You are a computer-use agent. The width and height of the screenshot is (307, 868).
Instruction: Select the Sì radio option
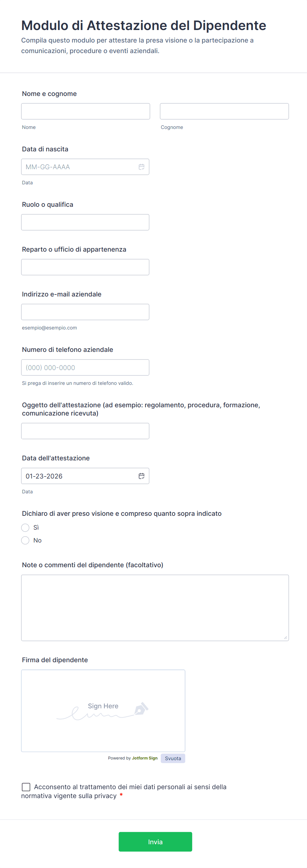click(25, 527)
